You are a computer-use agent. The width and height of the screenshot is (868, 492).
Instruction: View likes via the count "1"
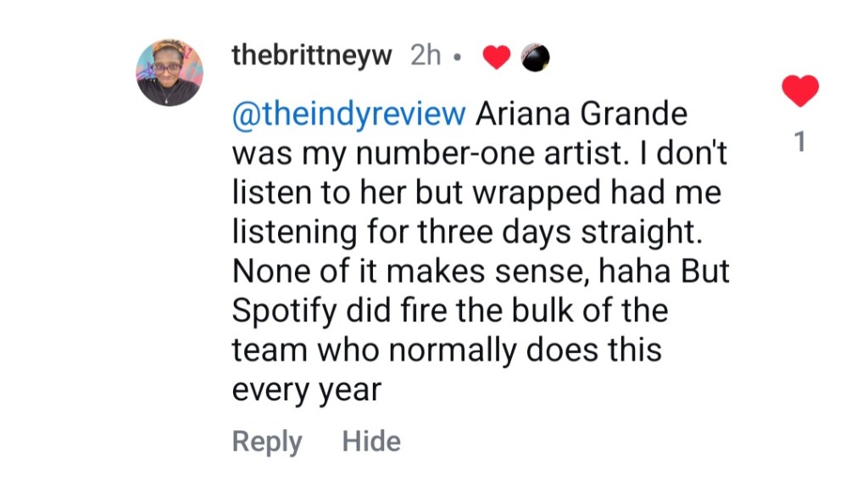pos(799,143)
